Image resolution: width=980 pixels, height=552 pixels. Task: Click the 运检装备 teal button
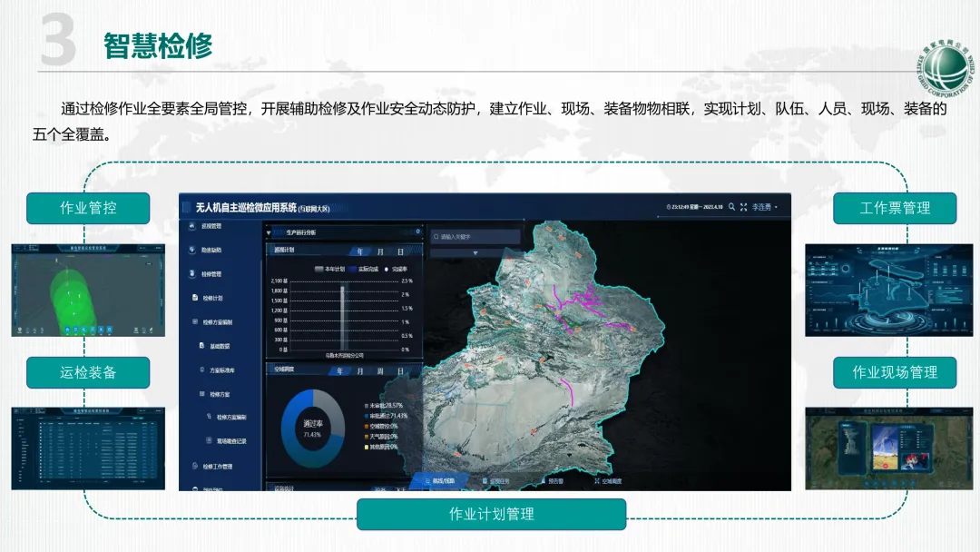pyautogui.click(x=88, y=372)
